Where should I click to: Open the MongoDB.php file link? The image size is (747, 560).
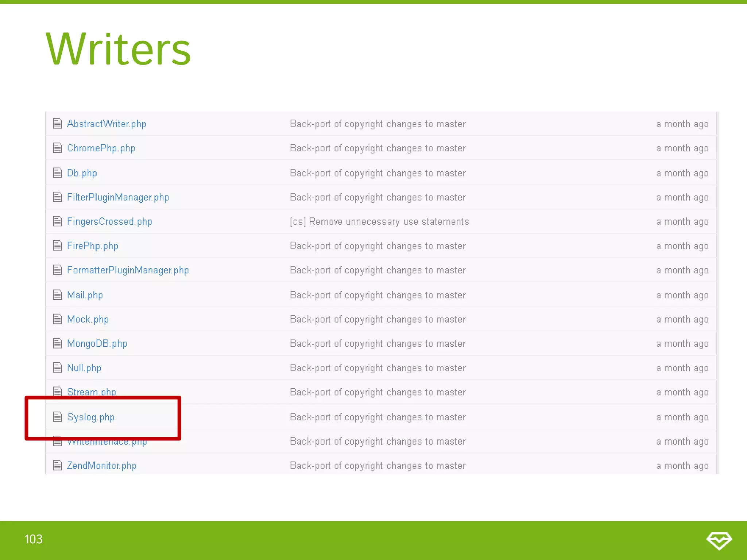point(97,344)
